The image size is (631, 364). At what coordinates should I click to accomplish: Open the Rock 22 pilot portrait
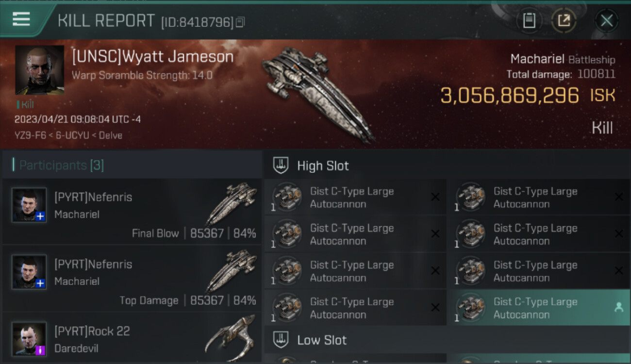pyautogui.click(x=29, y=339)
